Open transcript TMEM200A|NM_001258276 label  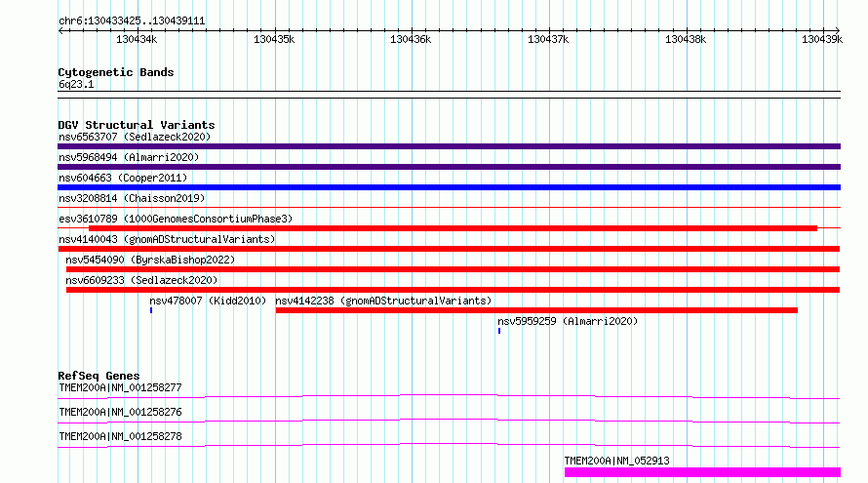click(x=120, y=412)
